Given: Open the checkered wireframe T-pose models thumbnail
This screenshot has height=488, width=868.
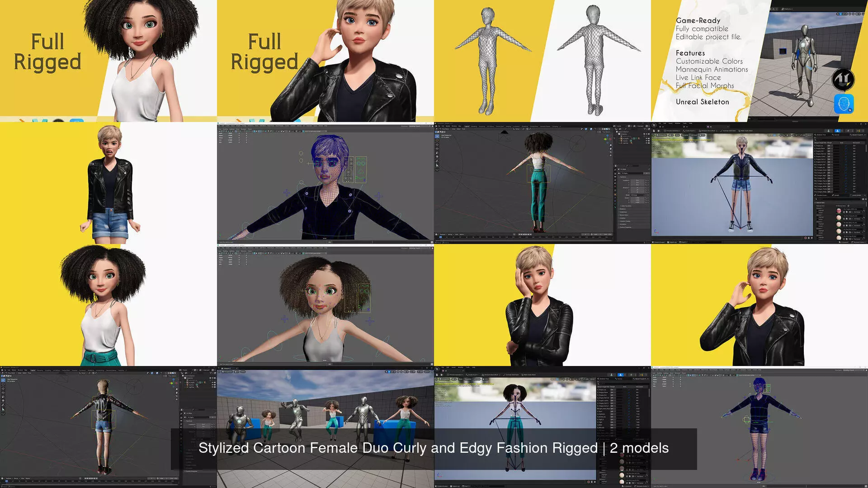Looking at the screenshot, I should click(x=542, y=61).
